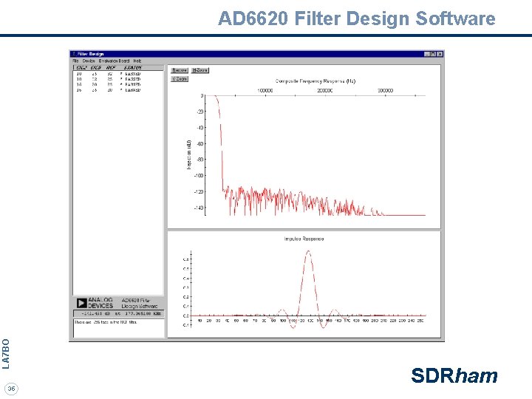Click the -100 rejection axis label

tap(199, 176)
